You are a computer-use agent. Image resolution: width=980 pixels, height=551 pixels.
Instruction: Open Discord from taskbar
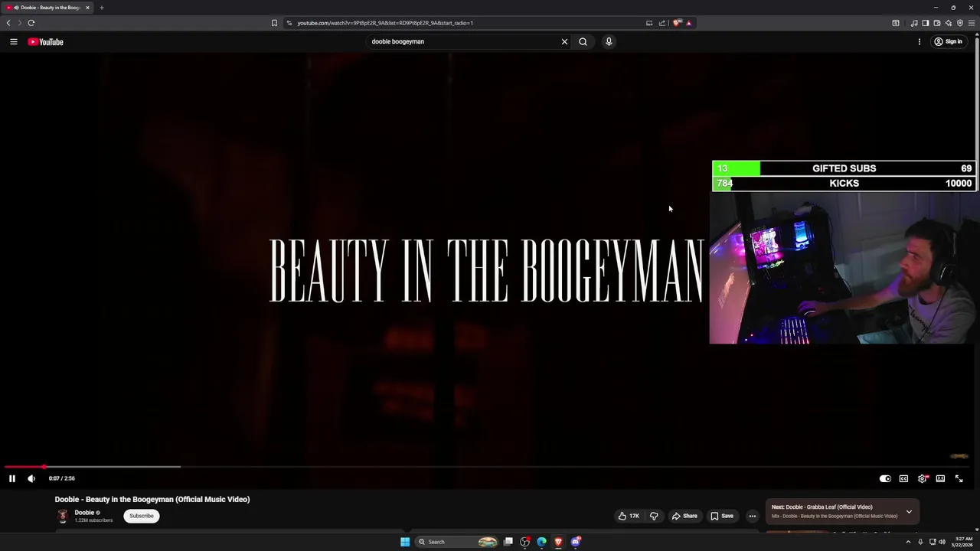pos(576,542)
